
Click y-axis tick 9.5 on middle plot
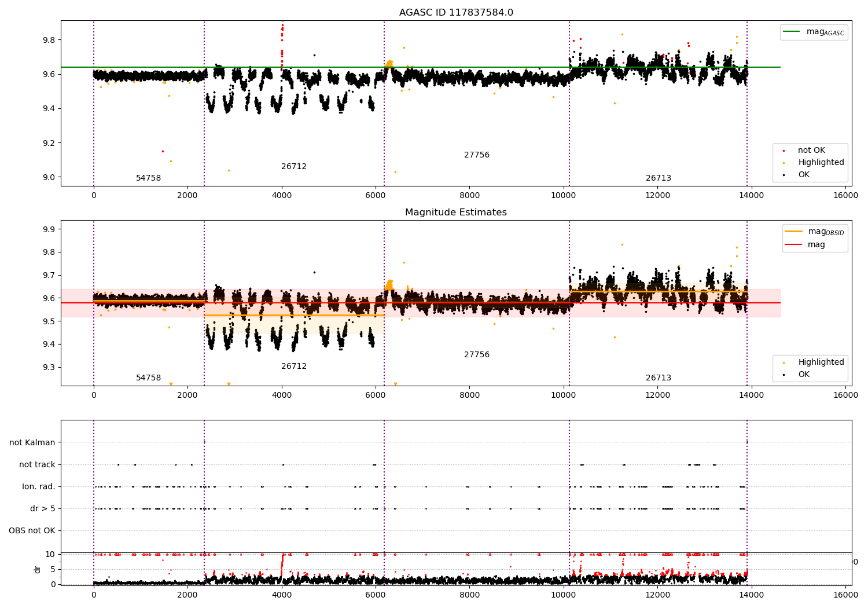point(49,322)
